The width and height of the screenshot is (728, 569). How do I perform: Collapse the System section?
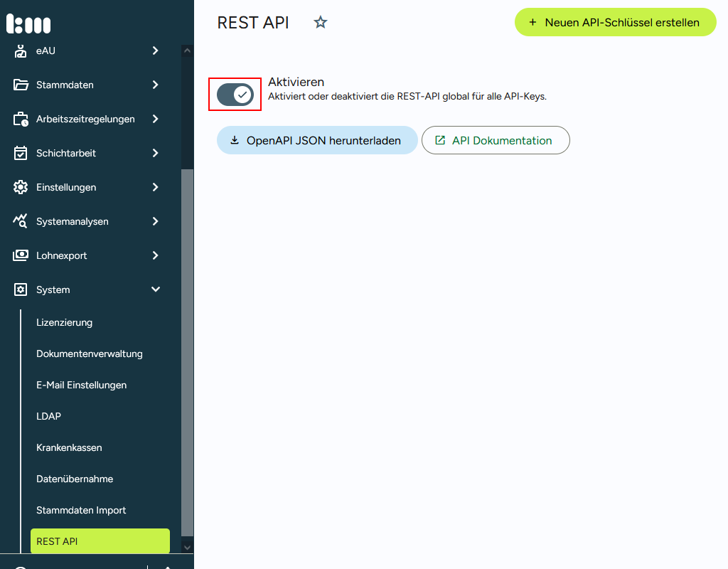(x=154, y=289)
